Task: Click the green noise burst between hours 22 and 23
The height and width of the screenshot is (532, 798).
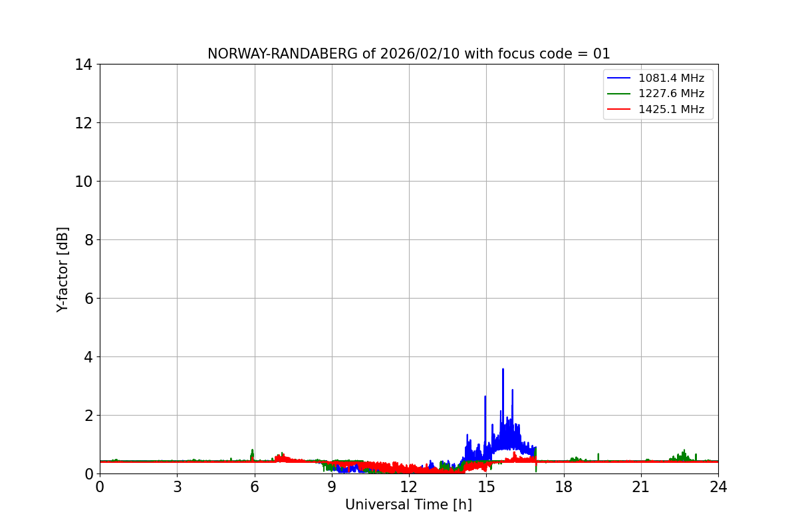Action: (x=683, y=454)
